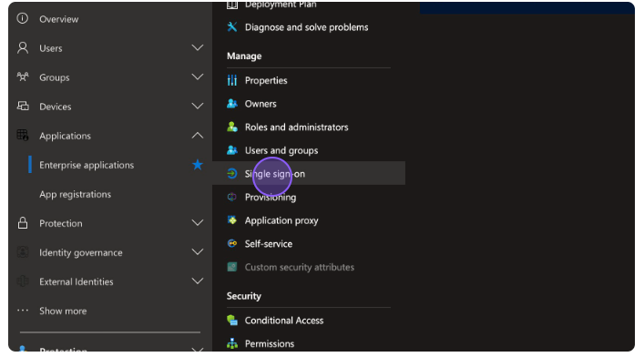Click the Roles and administrators icon

pos(232,127)
